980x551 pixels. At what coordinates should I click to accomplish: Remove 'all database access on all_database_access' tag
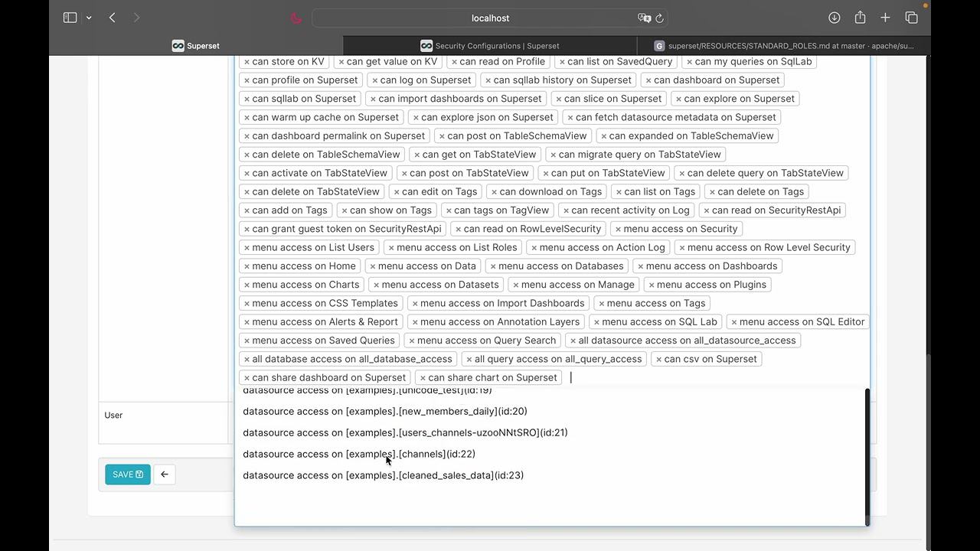[x=247, y=359]
